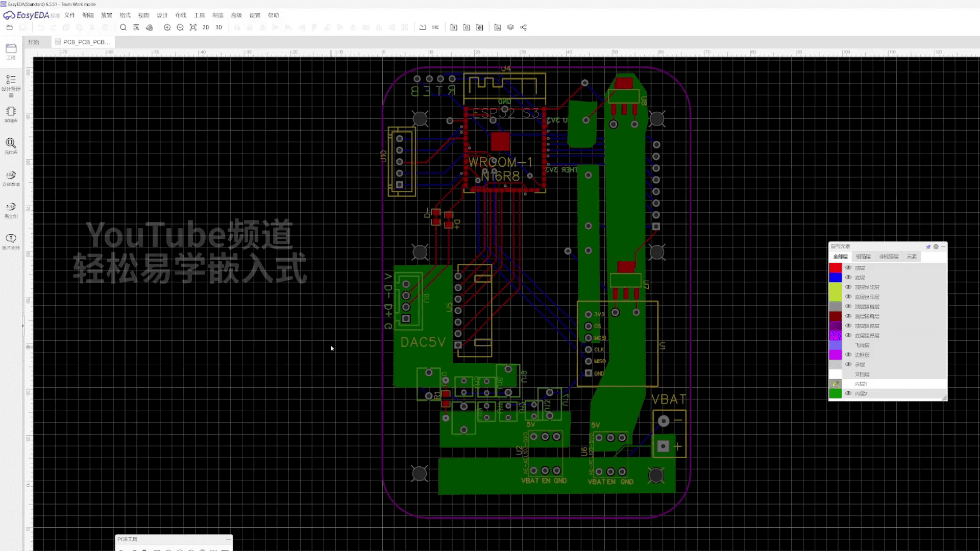Click the import changes arrow toolbar icon
The height and width of the screenshot is (551, 980).
(423, 28)
